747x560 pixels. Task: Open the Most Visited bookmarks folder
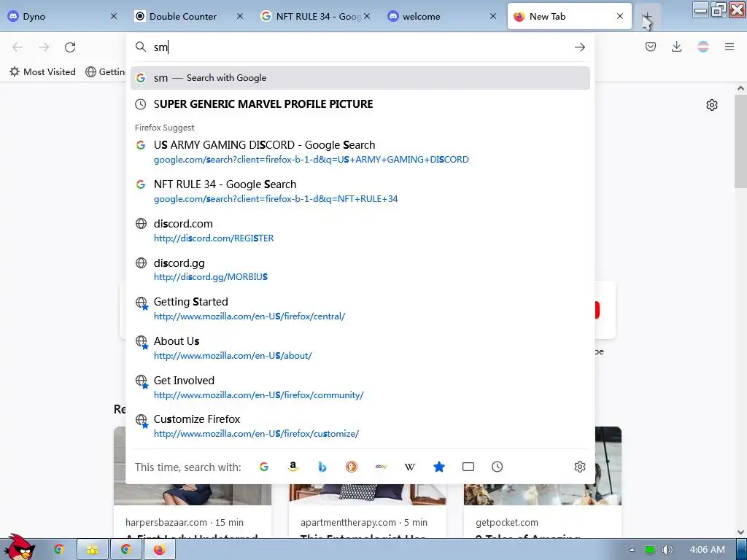click(x=42, y=72)
